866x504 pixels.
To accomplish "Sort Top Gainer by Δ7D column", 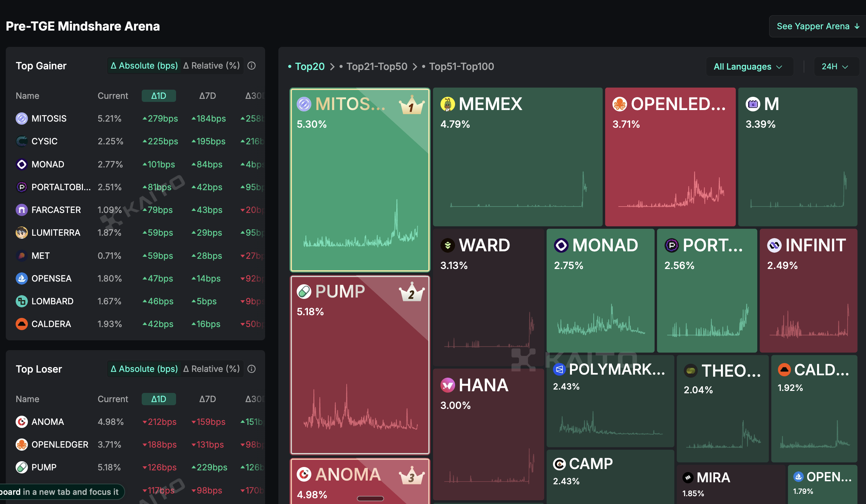I will click(208, 96).
